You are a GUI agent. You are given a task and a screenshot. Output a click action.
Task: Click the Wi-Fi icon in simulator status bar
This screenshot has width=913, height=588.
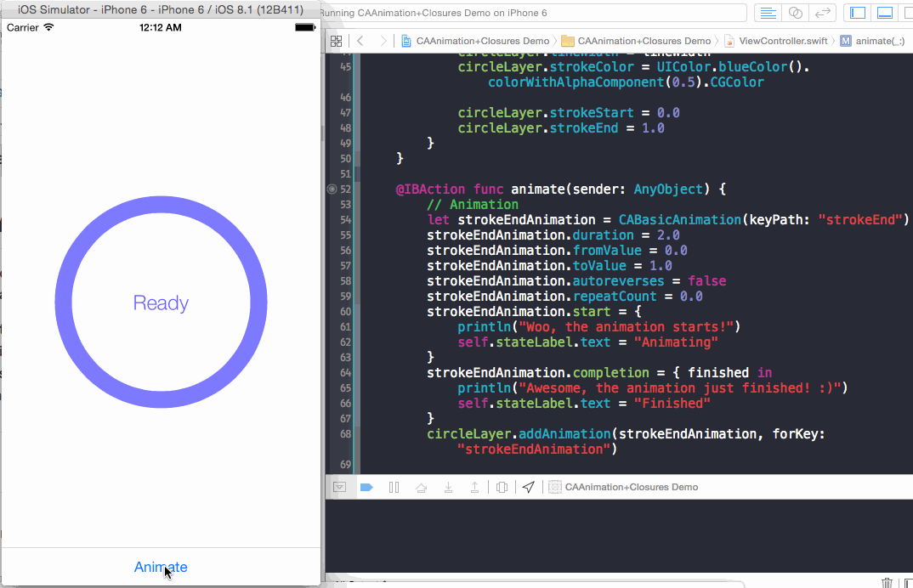[49, 27]
